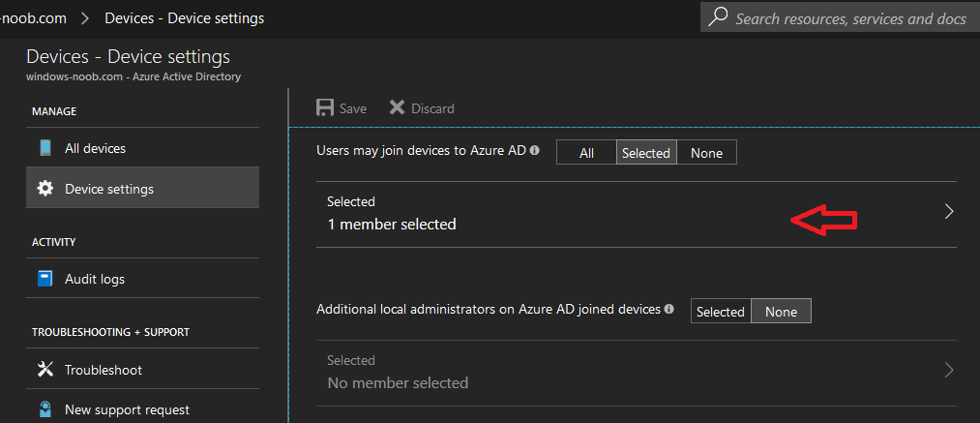Click 'Users may join devices to Azure AD' label
This screenshot has height=423, width=980.
tap(421, 151)
